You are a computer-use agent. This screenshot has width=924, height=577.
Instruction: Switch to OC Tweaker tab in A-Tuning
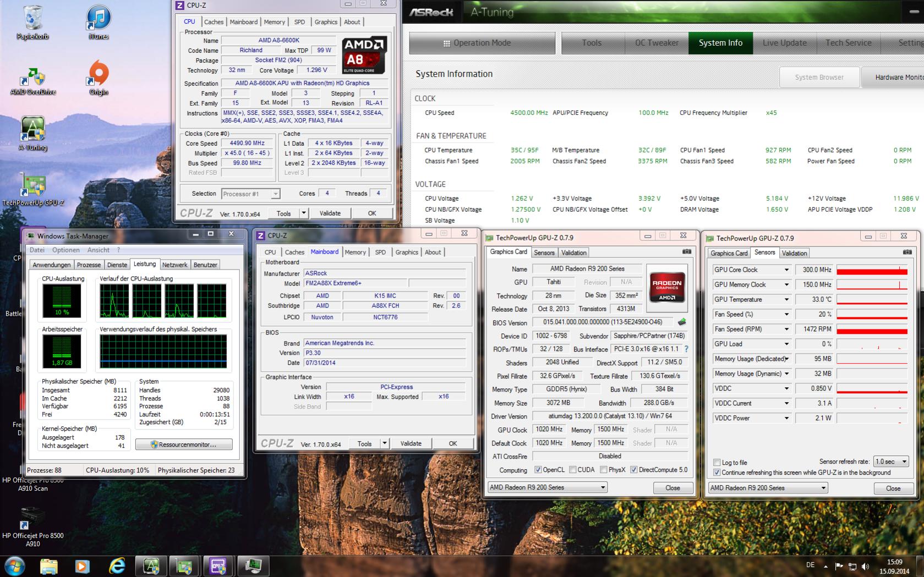point(657,43)
